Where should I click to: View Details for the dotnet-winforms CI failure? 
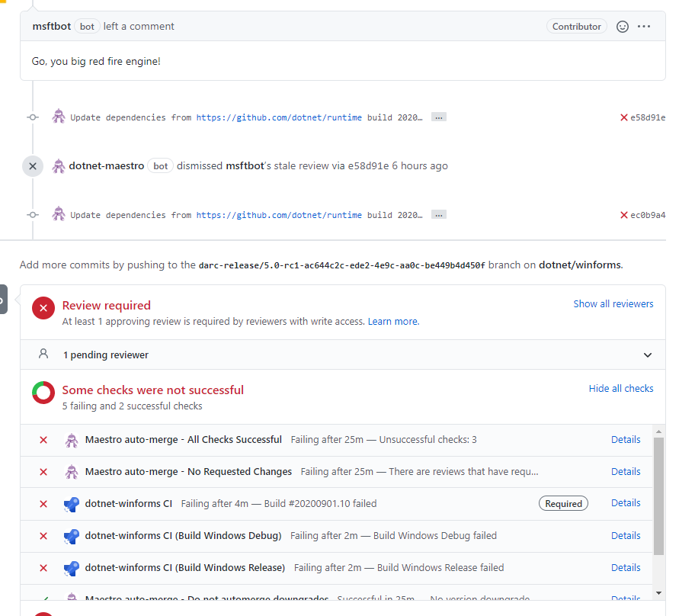click(625, 503)
